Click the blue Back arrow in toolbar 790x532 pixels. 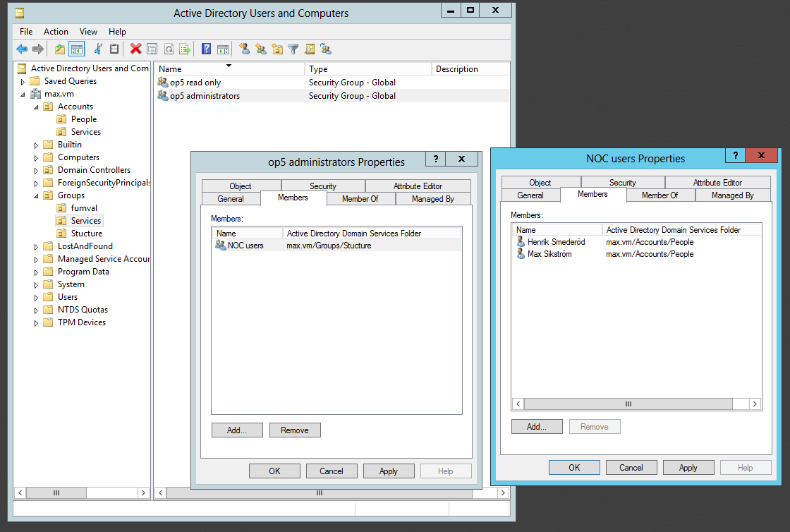tap(22, 49)
